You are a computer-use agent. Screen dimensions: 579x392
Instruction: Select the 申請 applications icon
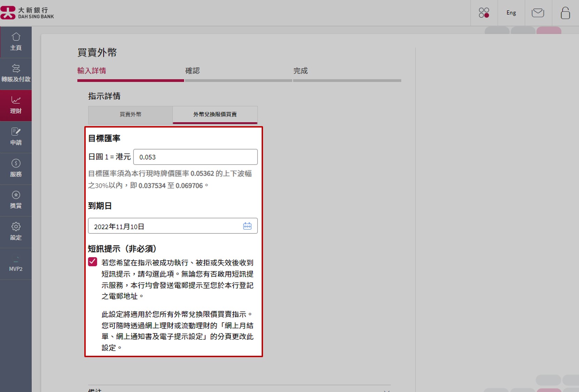(x=16, y=136)
